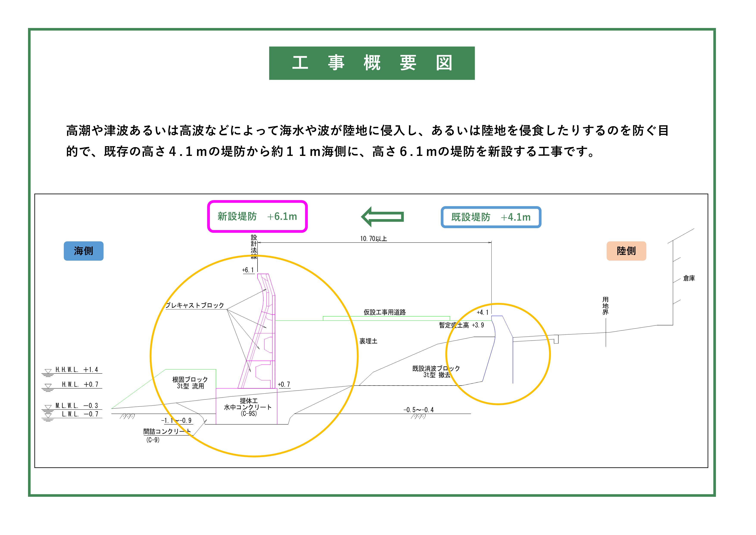Select the 既設堤防 +4.1m blue box
Screen dimensions: 756x535
pyautogui.click(x=491, y=217)
